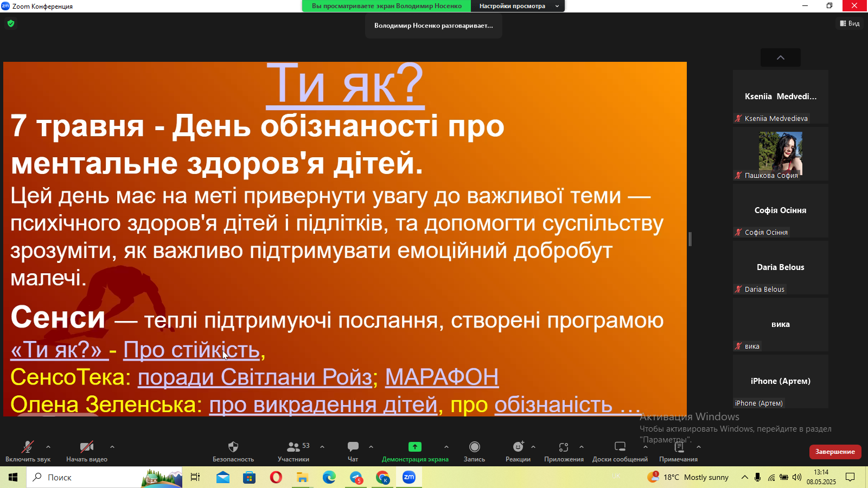Unmute microphone with Включить звук

(x=28, y=451)
